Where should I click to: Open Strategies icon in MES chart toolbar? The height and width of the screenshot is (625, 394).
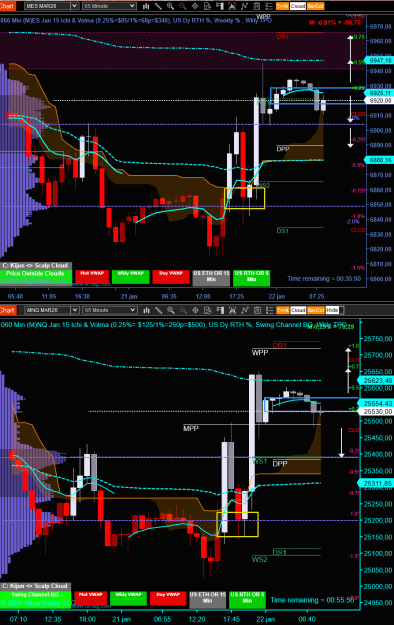click(257, 6)
